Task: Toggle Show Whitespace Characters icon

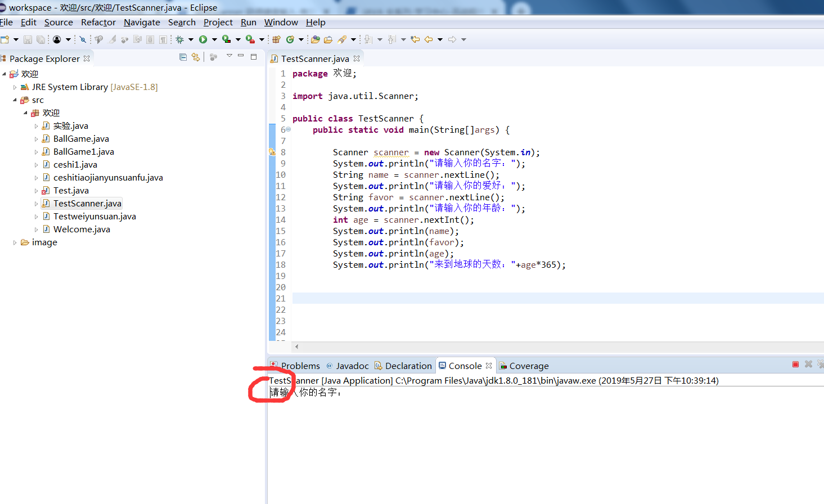Action: click(163, 39)
